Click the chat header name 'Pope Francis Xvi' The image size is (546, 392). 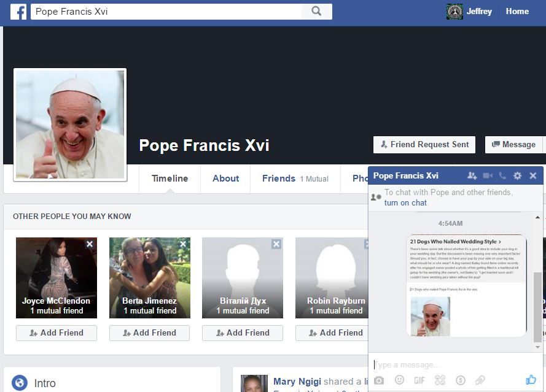coord(406,175)
